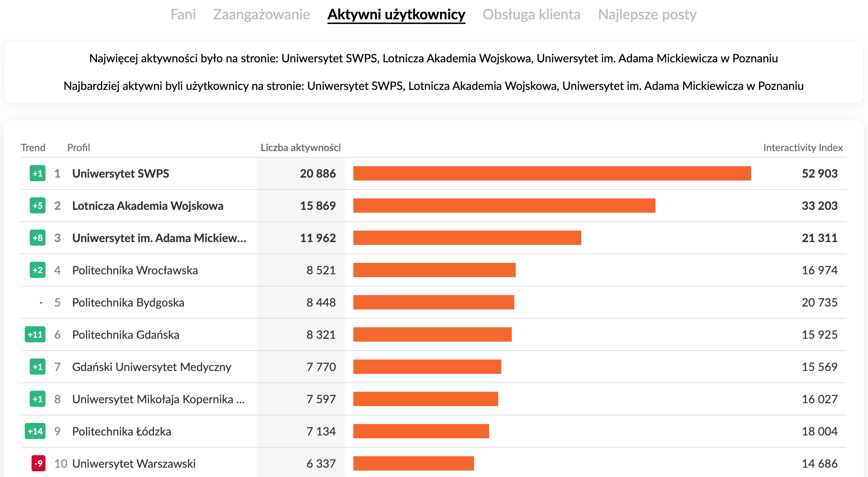This screenshot has height=477, width=868.
Task: Click the +1 badge beside Gdański Uniwersytet Medyczny
Action: coord(38,367)
